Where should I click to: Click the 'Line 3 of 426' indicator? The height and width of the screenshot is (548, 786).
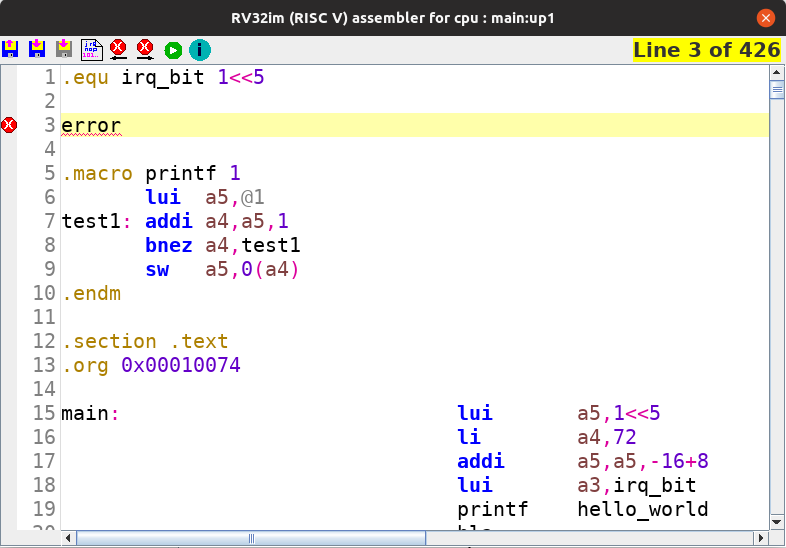tap(706, 50)
